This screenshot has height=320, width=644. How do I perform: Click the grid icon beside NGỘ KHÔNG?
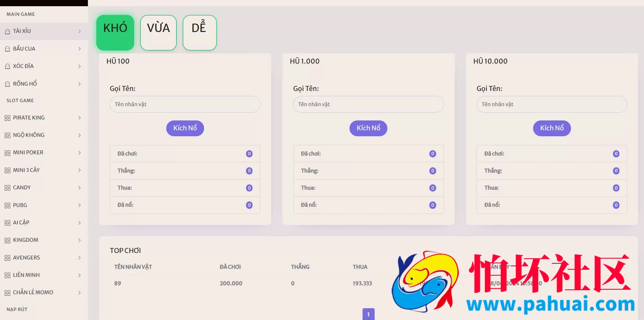click(7, 135)
